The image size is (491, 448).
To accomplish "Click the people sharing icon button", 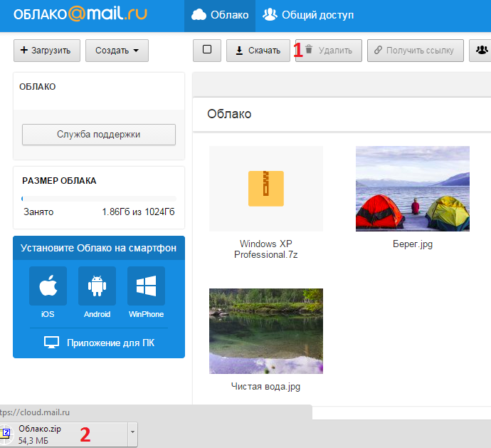I will (x=481, y=51).
